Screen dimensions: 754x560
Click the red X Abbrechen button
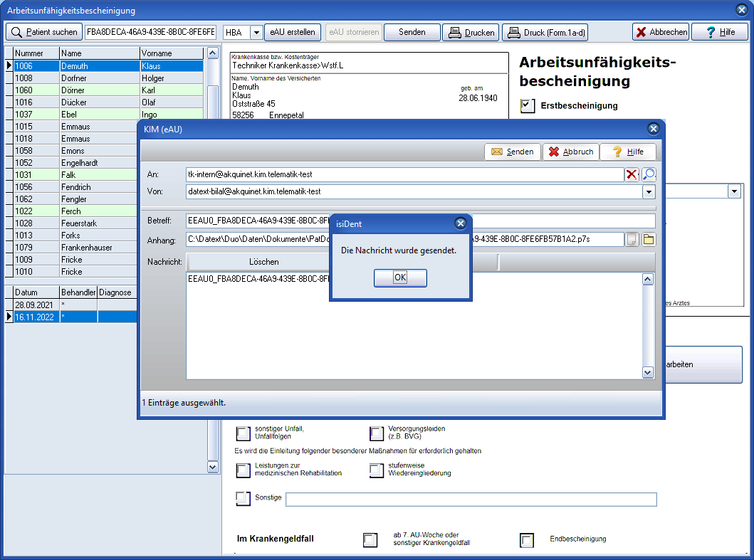661,32
